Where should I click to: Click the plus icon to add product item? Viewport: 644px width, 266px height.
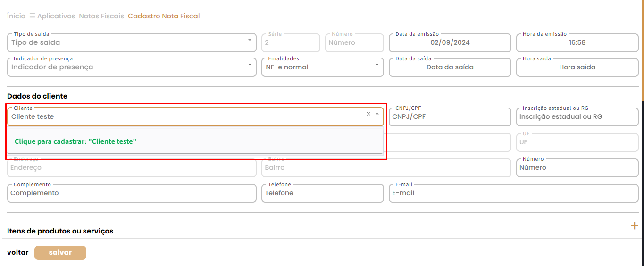coord(634,226)
